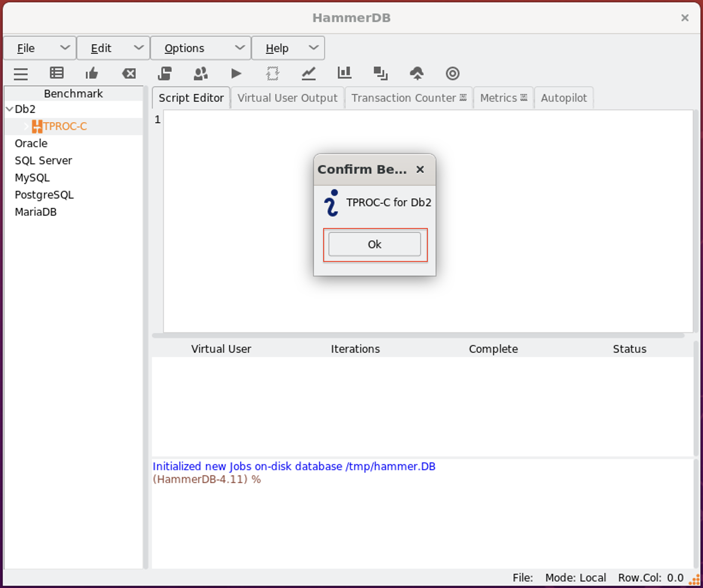Click the play arrow toolbar icon
The width and height of the screenshot is (703, 588).
pos(236,74)
